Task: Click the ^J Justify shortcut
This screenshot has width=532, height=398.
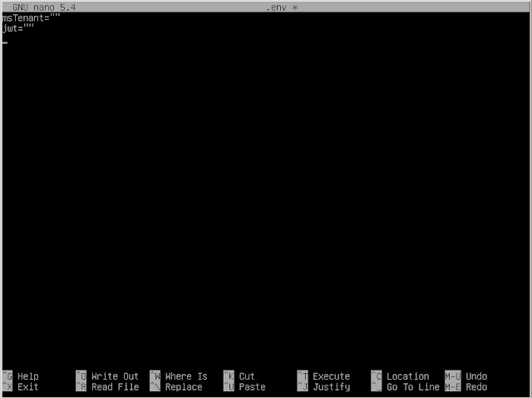Action: [323, 386]
